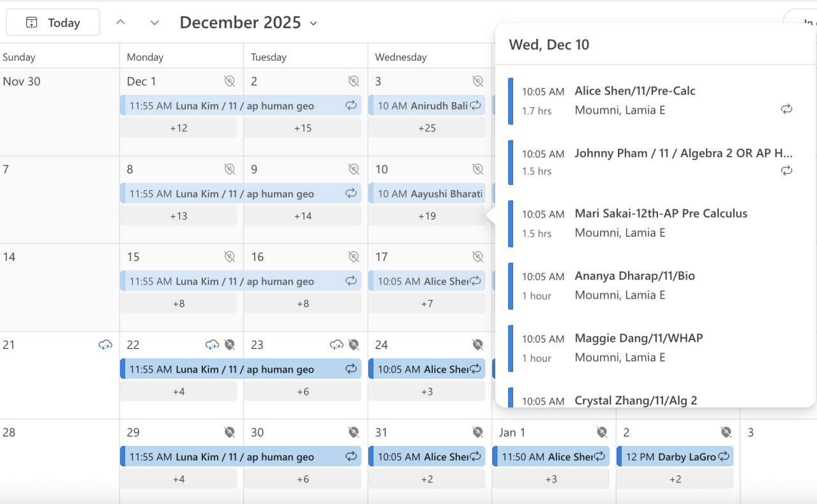The image size is (817, 504).
Task: Show +25 more events on Dec 3
Action: click(427, 128)
